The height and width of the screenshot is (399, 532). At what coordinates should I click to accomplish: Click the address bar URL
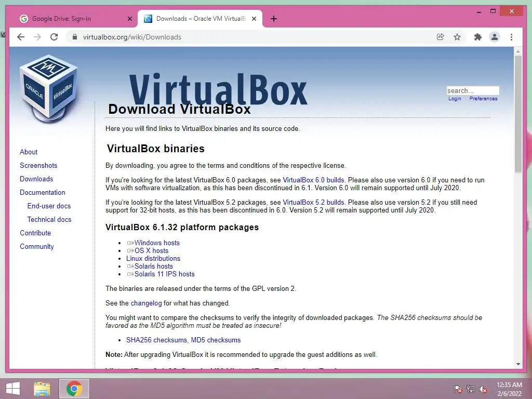pyautogui.click(x=132, y=37)
